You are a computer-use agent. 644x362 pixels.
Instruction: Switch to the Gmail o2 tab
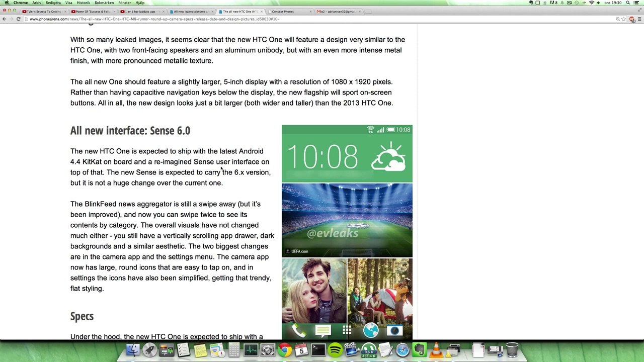(x=338, y=11)
